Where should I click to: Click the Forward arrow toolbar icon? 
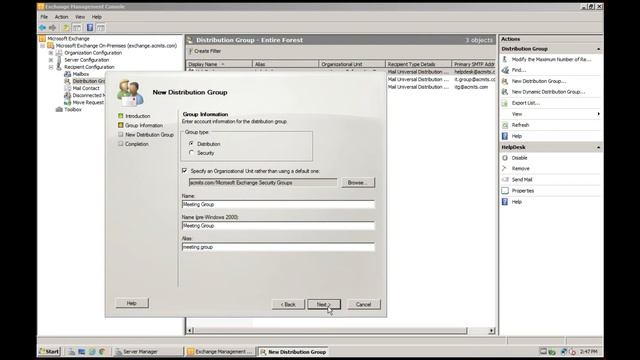(x=53, y=28)
